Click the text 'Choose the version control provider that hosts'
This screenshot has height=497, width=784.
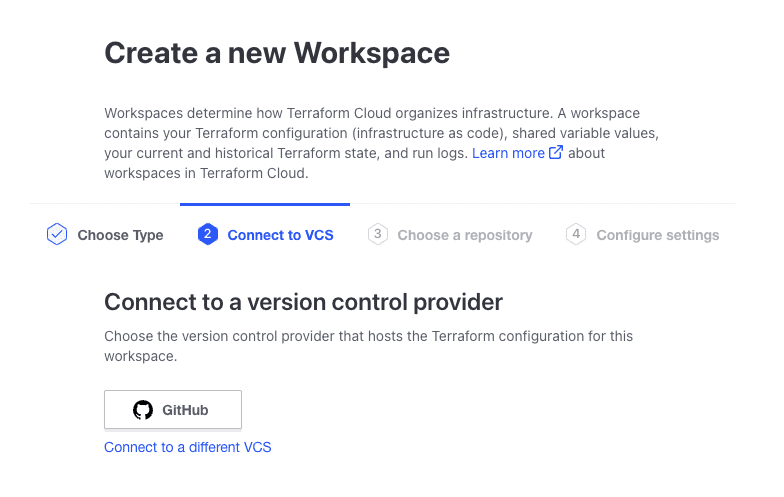tap(266, 336)
